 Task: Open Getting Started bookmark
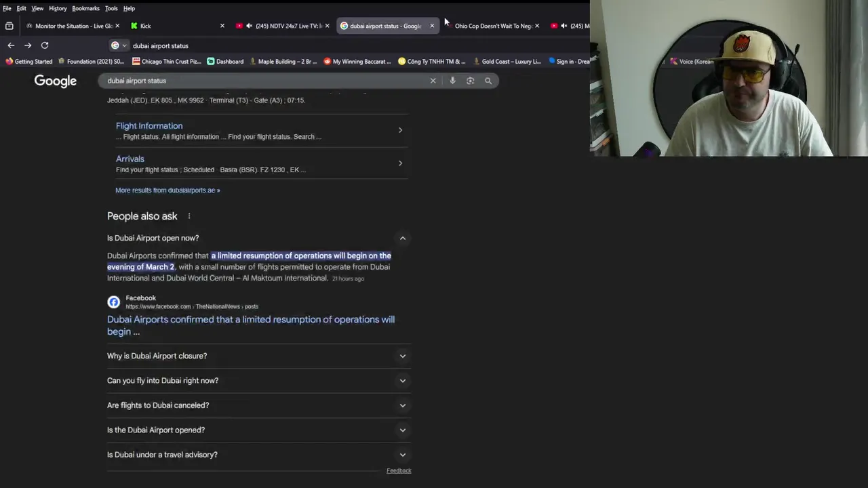tap(28, 62)
